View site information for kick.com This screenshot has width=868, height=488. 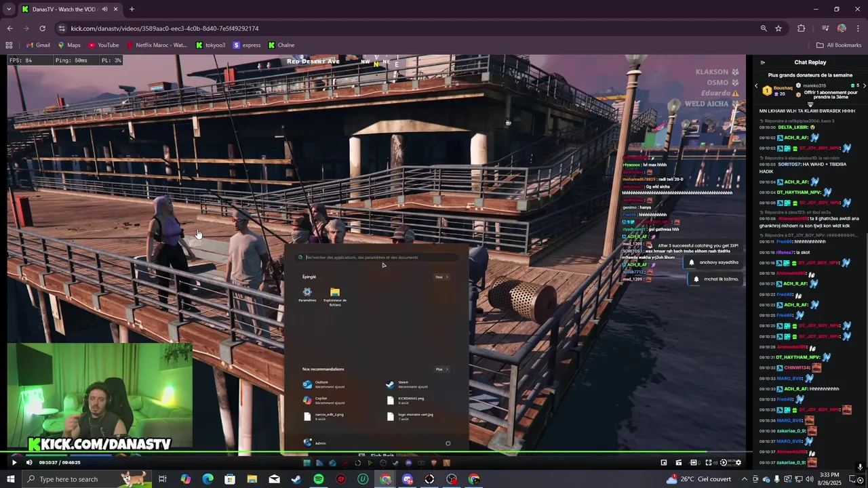(x=62, y=28)
